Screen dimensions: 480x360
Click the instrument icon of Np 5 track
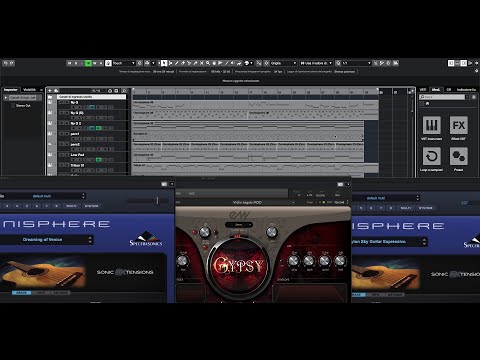click(x=50, y=102)
